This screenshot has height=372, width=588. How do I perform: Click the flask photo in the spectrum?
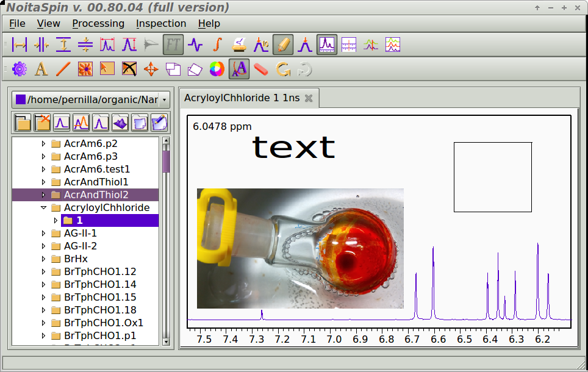click(x=300, y=248)
